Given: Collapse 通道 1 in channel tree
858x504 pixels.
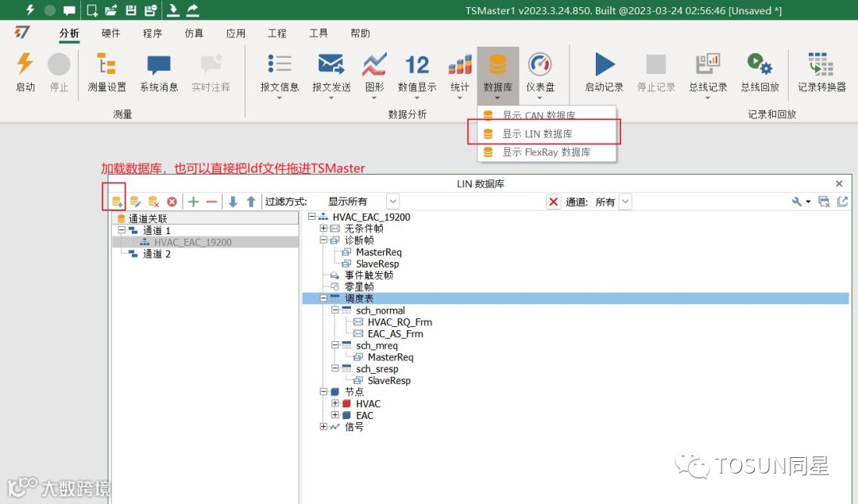Looking at the screenshot, I should coord(122,230).
